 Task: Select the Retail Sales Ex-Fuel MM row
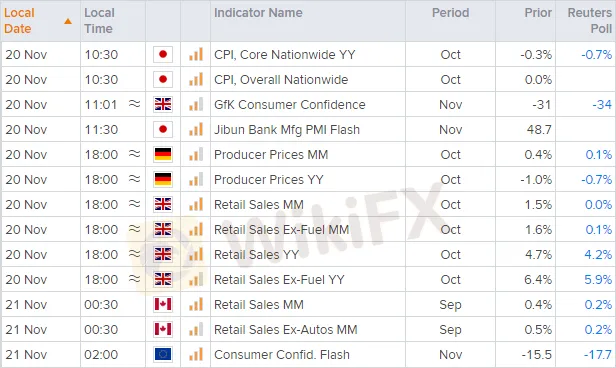pyautogui.click(x=308, y=229)
